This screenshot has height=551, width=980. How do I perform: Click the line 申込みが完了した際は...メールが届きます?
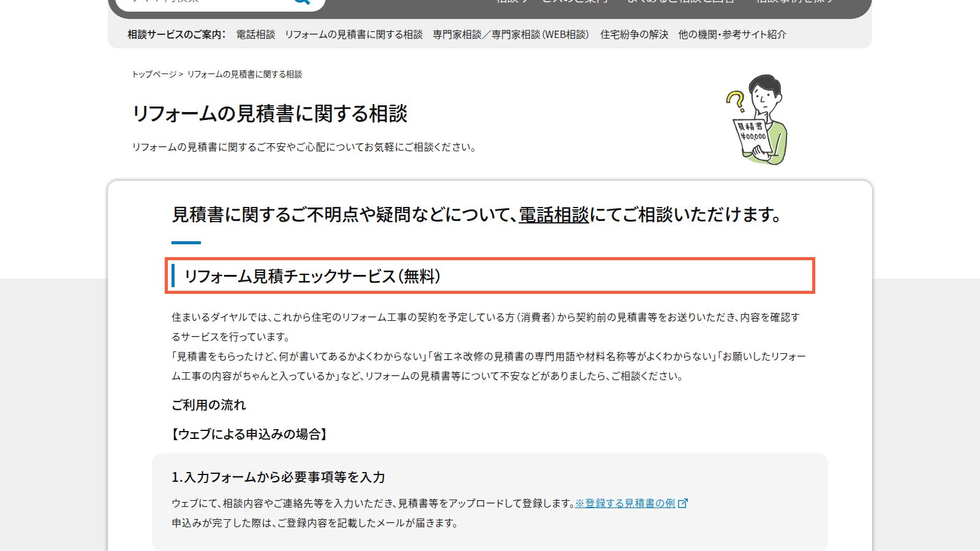315,523
